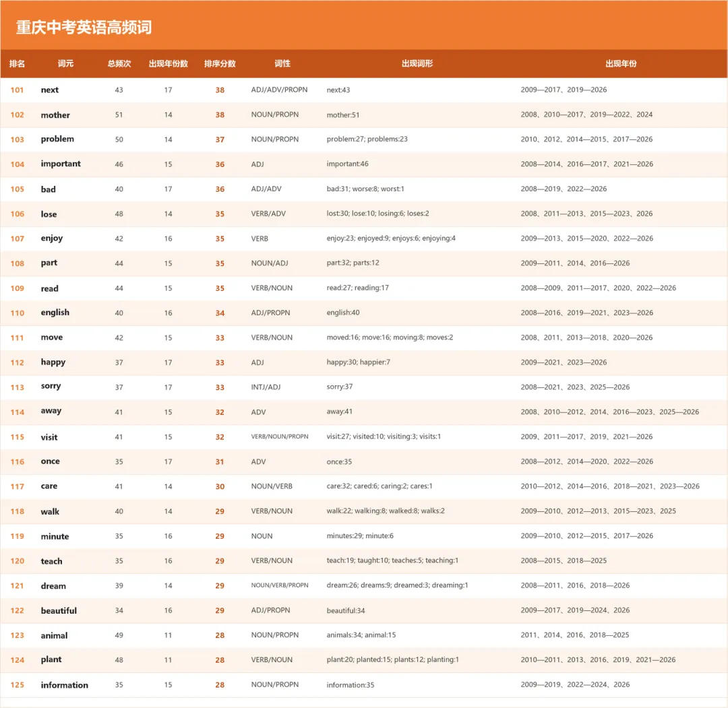728x708 pixels.
Task: Click rank number 101
Action: 17,90
